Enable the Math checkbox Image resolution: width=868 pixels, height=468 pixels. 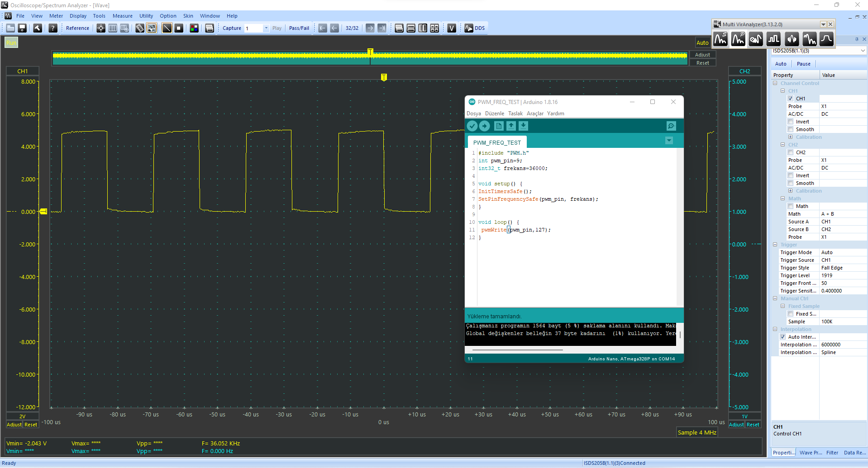[x=791, y=206]
